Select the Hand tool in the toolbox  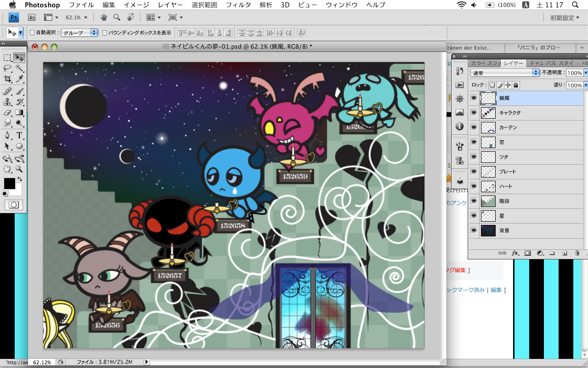(x=7, y=169)
